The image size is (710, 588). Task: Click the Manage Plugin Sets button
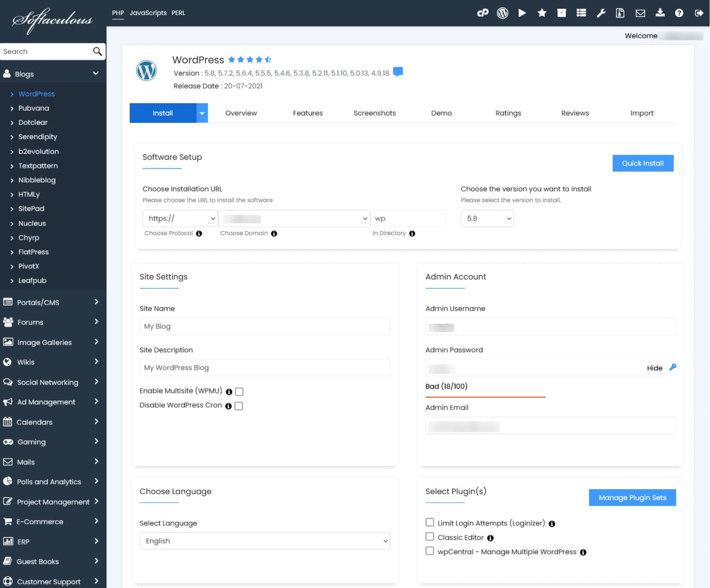tap(632, 497)
